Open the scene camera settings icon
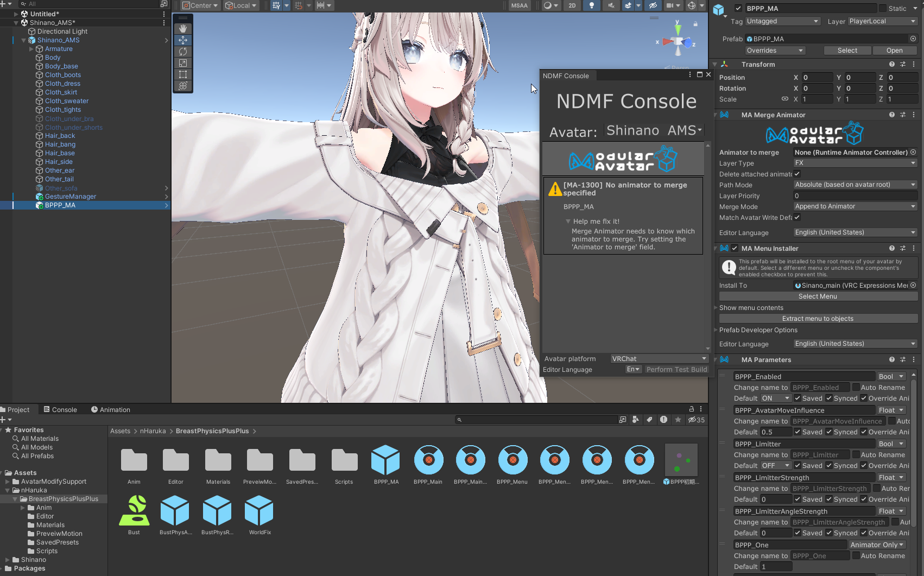The image size is (924, 576). click(x=670, y=5)
